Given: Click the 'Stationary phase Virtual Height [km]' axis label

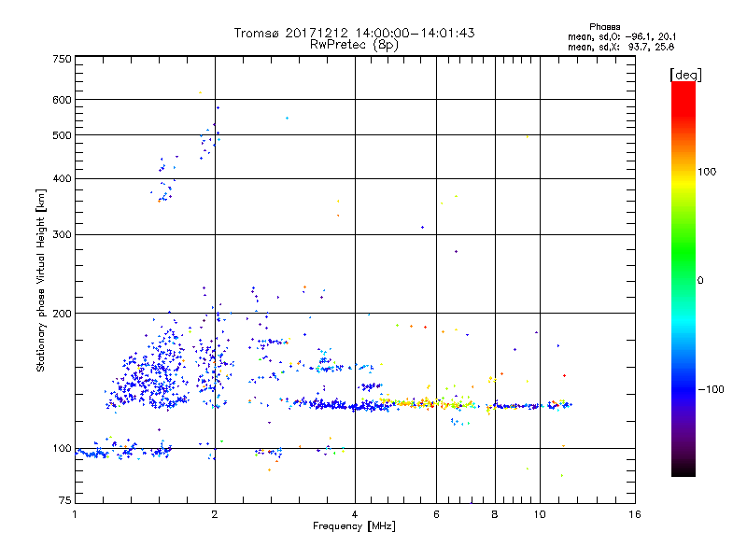Looking at the screenshot, I should pyautogui.click(x=41, y=280).
